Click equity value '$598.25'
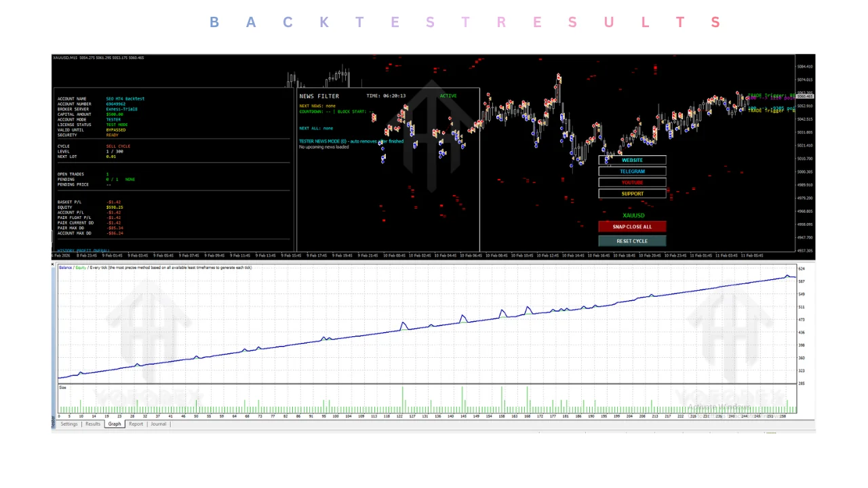This screenshot has width=868, height=488. [115, 207]
